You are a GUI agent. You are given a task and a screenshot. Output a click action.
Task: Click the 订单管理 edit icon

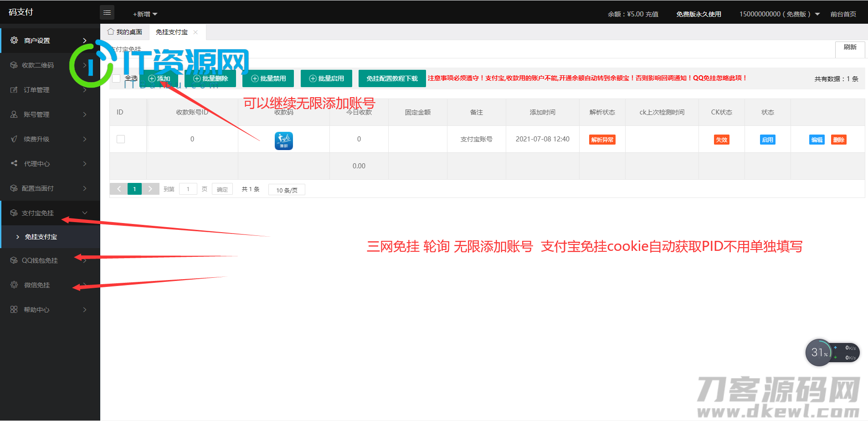tap(14, 90)
